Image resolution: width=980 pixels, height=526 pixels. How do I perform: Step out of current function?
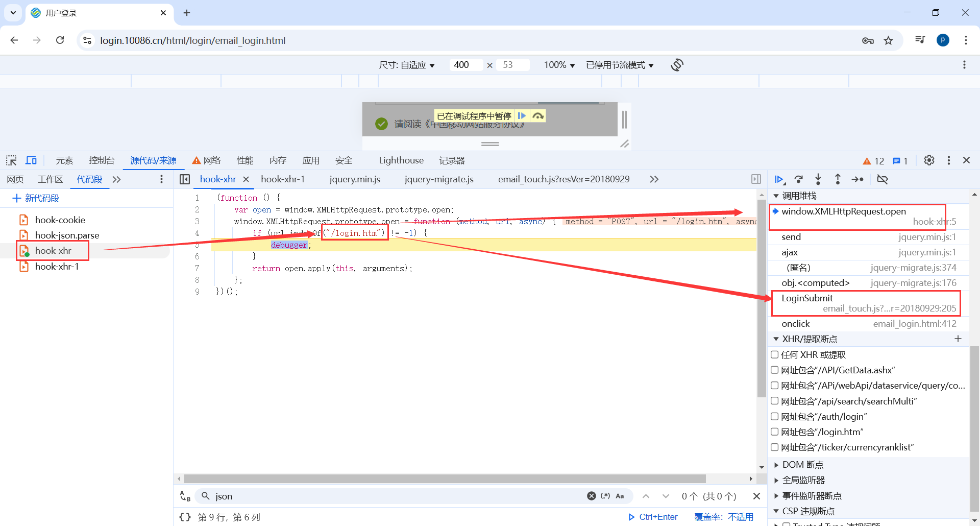pos(838,179)
